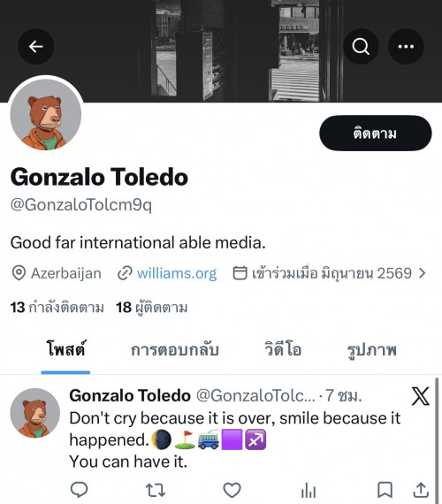Viewport: 442px width, 504px height.
Task: Open the williams.org link
Action: (x=177, y=273)
